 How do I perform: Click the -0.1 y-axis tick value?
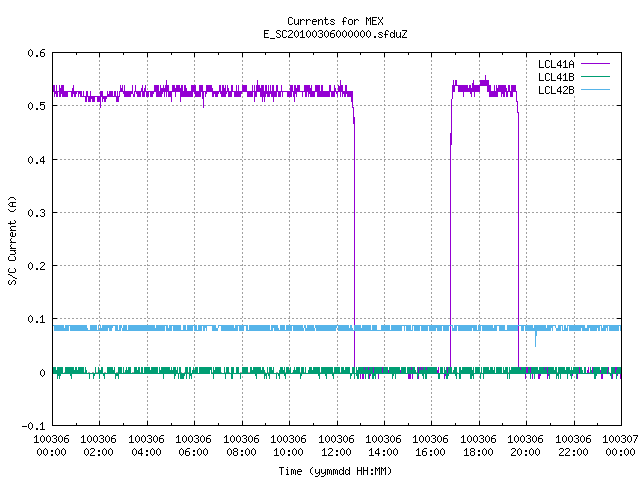(33, 426)
